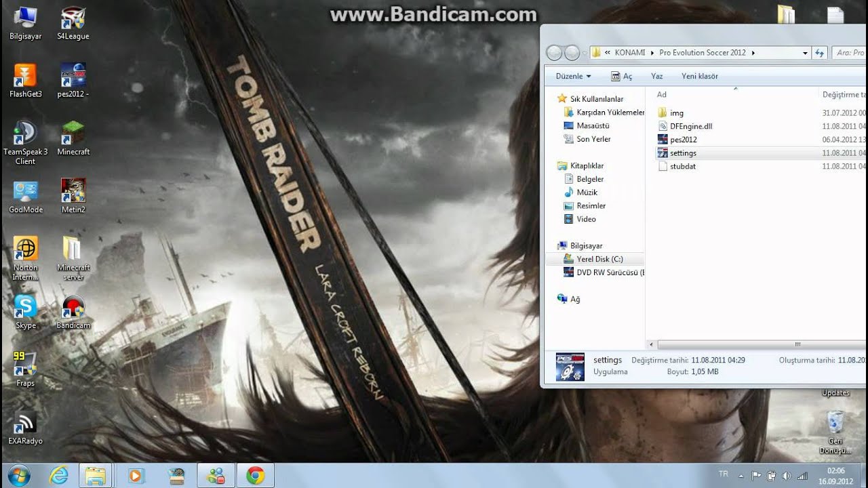Click the network signal tray icon

tap(802, 476)
